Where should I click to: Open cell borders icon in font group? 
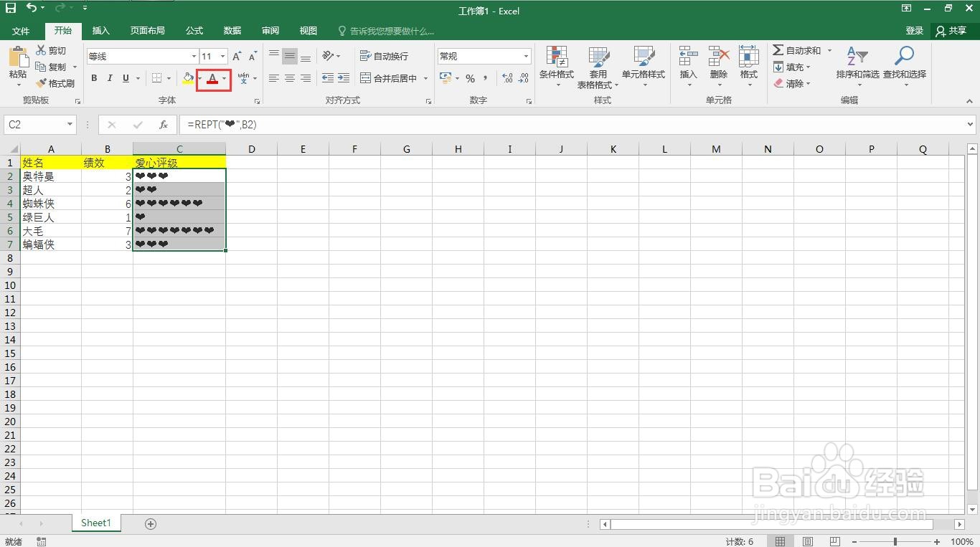(157, 78)
